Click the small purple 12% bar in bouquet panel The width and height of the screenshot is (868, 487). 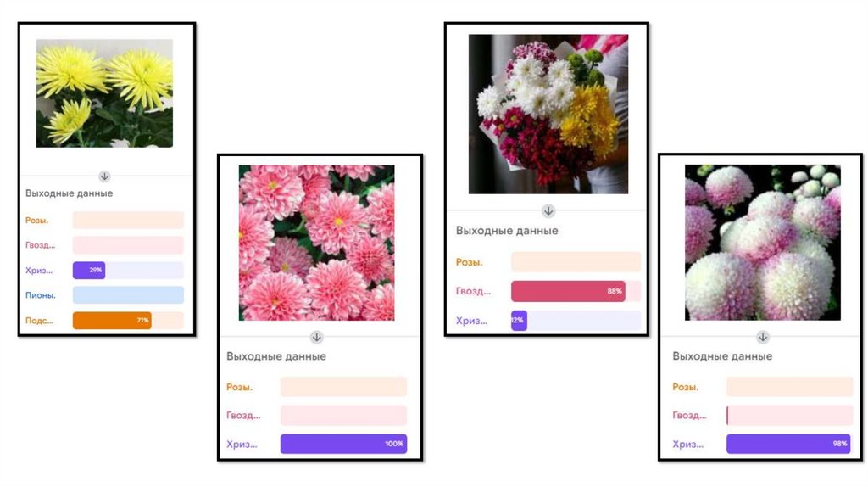click(519, 320)
